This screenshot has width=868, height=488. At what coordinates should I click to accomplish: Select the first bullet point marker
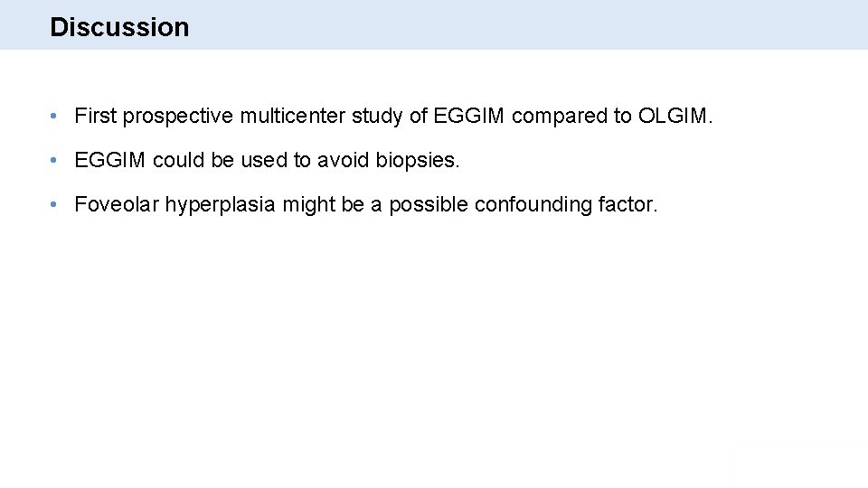coord(53,116)
